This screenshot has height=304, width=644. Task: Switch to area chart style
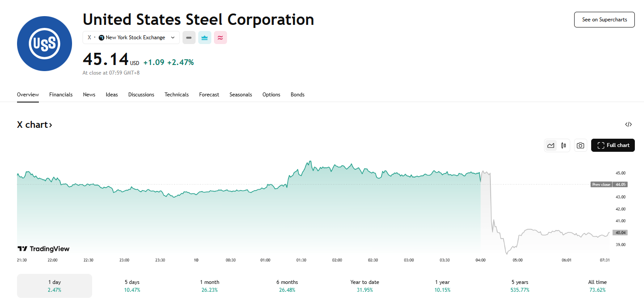[x=551, y=145]
